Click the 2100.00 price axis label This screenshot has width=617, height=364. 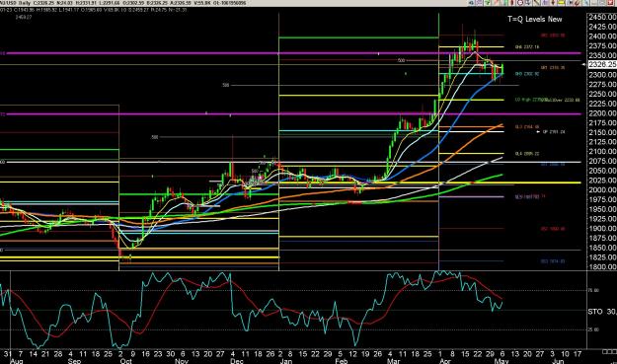tap(602, 151)
